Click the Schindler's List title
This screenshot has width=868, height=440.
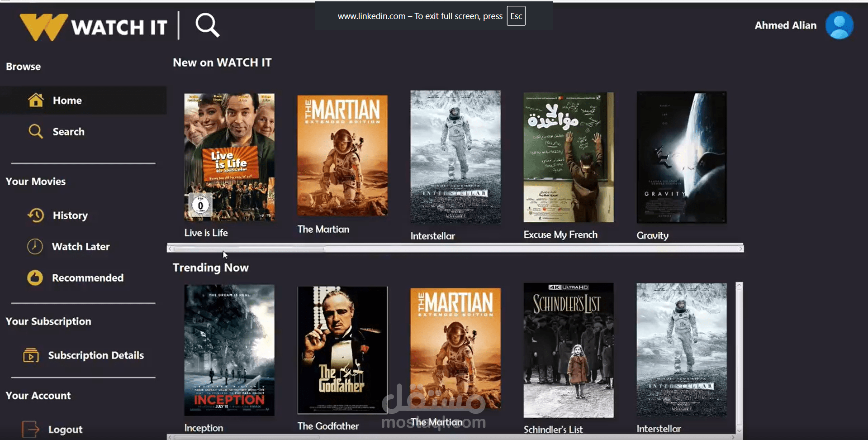click(553, 430)
